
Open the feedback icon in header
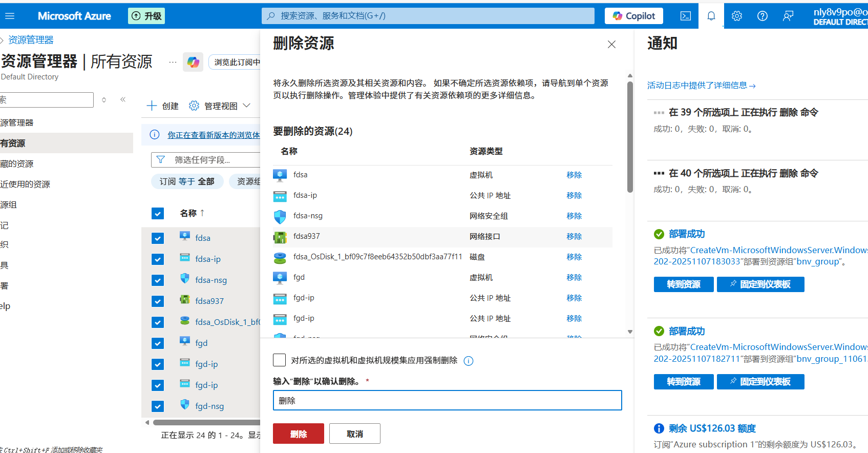788,16
